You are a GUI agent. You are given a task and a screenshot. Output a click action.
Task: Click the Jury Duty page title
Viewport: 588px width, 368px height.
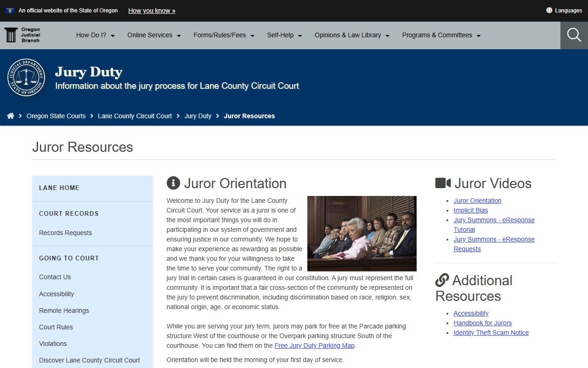click(89, 72)
